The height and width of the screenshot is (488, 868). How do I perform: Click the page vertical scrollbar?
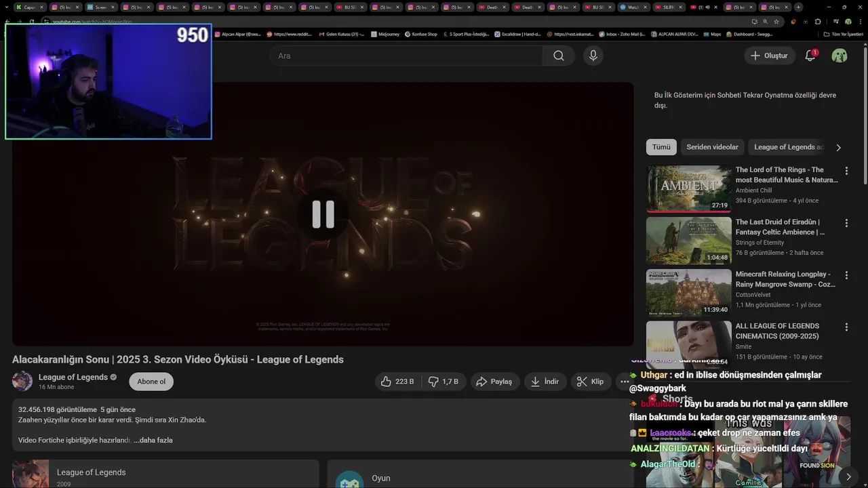865,115
